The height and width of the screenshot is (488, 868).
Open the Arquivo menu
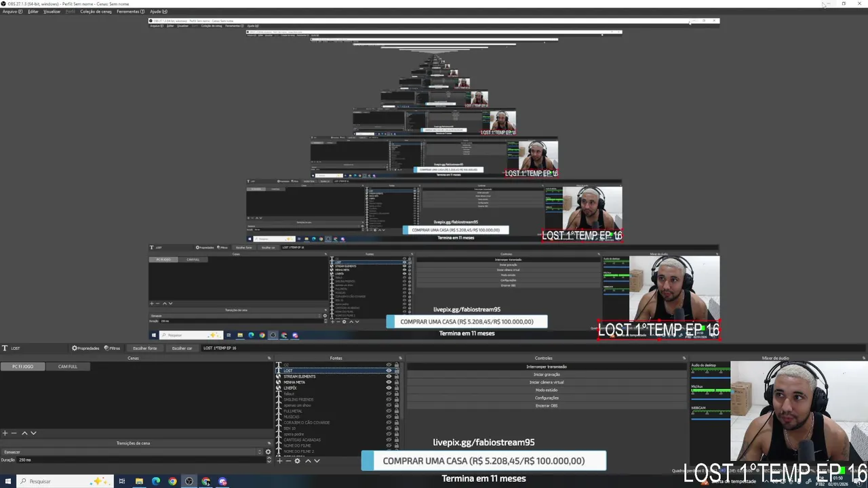pyautogui.click(x=12, y=12)
